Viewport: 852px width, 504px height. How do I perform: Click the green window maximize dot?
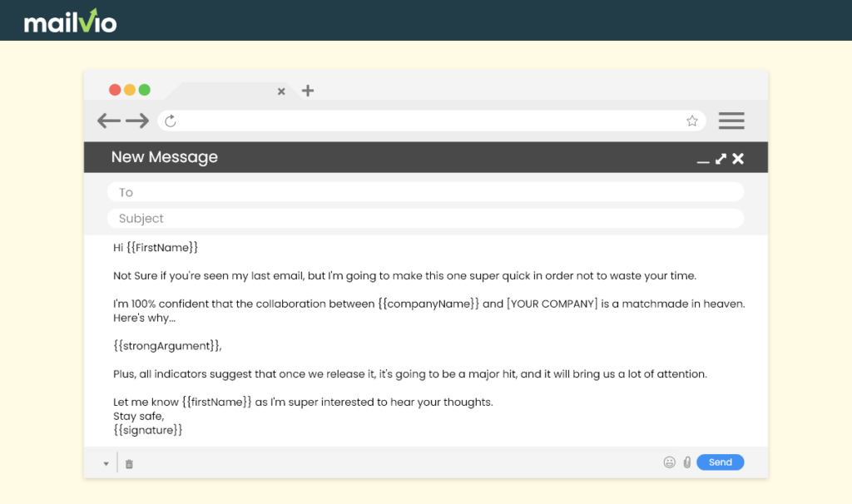point(144,90)
